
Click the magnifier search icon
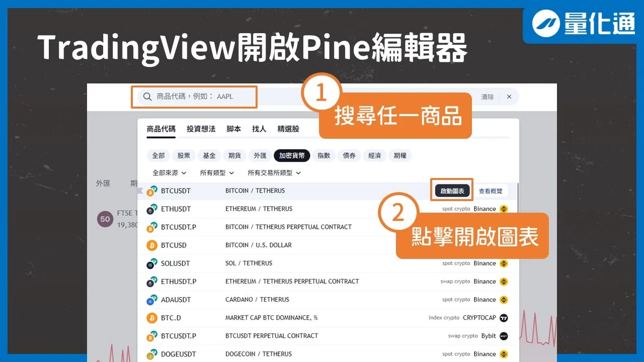(x=147, y=97)
